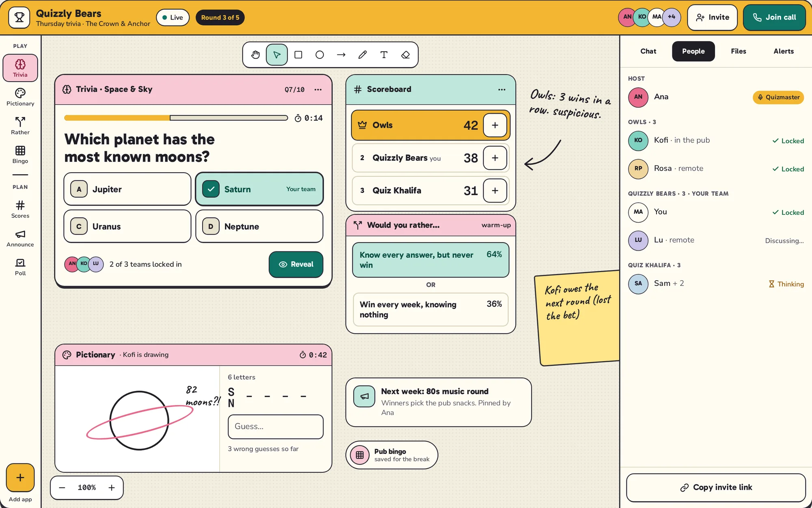This screenshot has width=812, height=508.
Task: Click the trivia question timer progress bar
Action: coord(176,118)
